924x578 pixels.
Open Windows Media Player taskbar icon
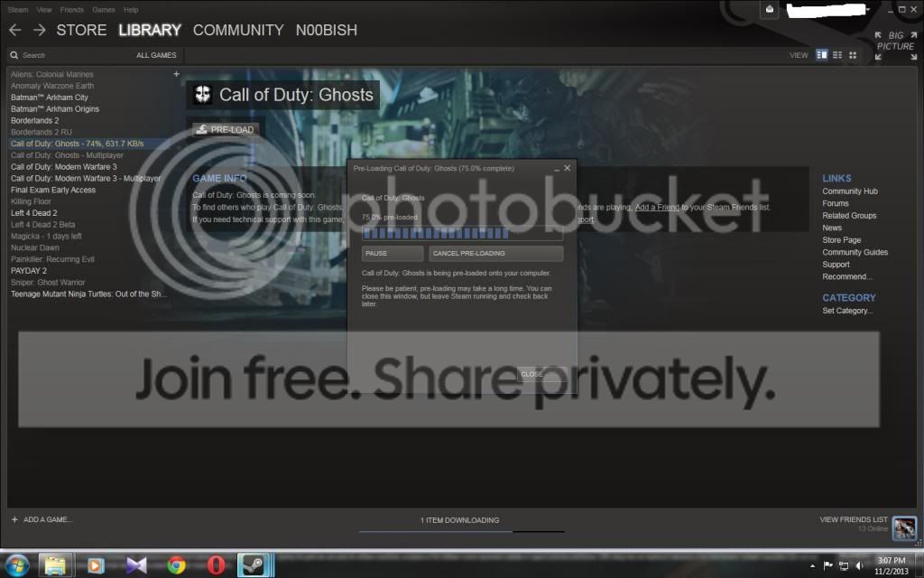pyautogui.click(x=96, y=565)
